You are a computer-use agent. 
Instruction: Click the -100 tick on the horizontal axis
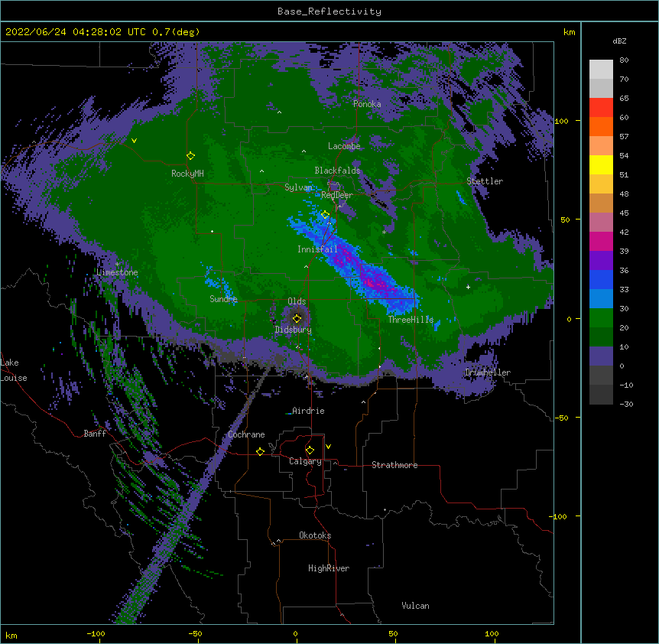[96, 633]
